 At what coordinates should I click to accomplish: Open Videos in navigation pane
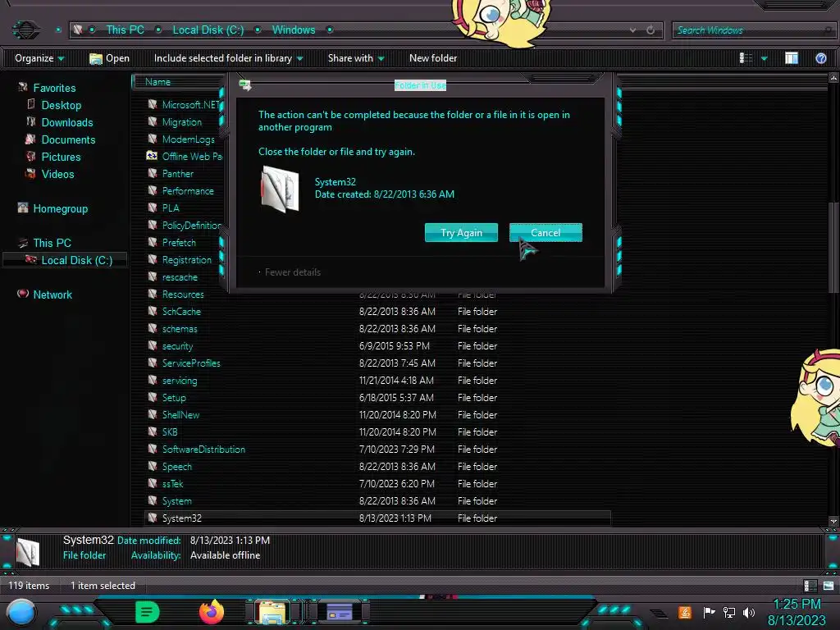57,174
